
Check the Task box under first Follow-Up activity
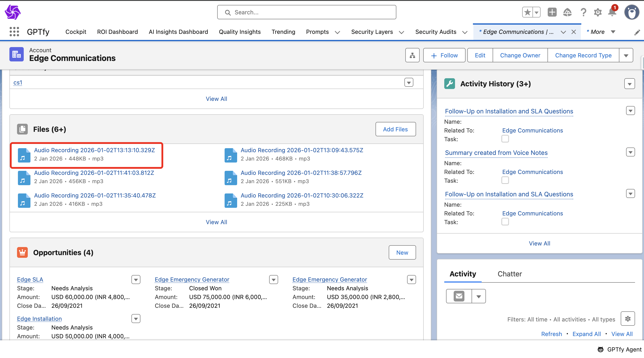pos(505,139)
